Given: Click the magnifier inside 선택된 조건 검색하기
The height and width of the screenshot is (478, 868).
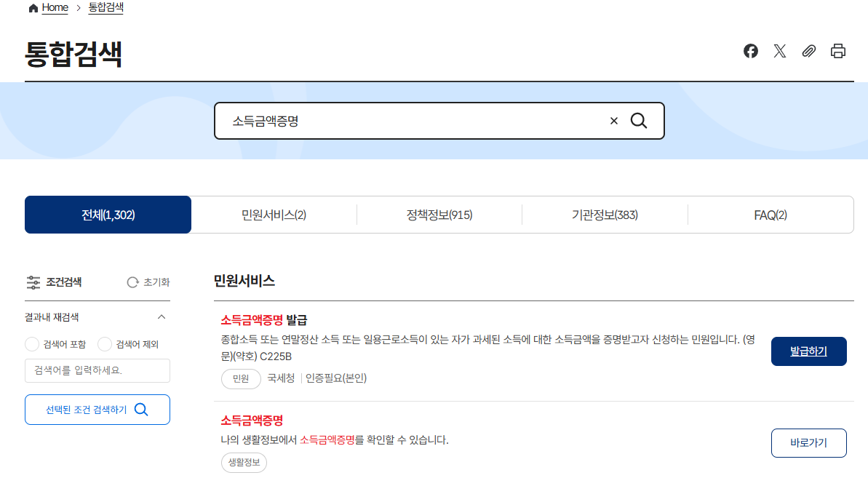Looking at the screenshot, I should click(x=141, y=409).
